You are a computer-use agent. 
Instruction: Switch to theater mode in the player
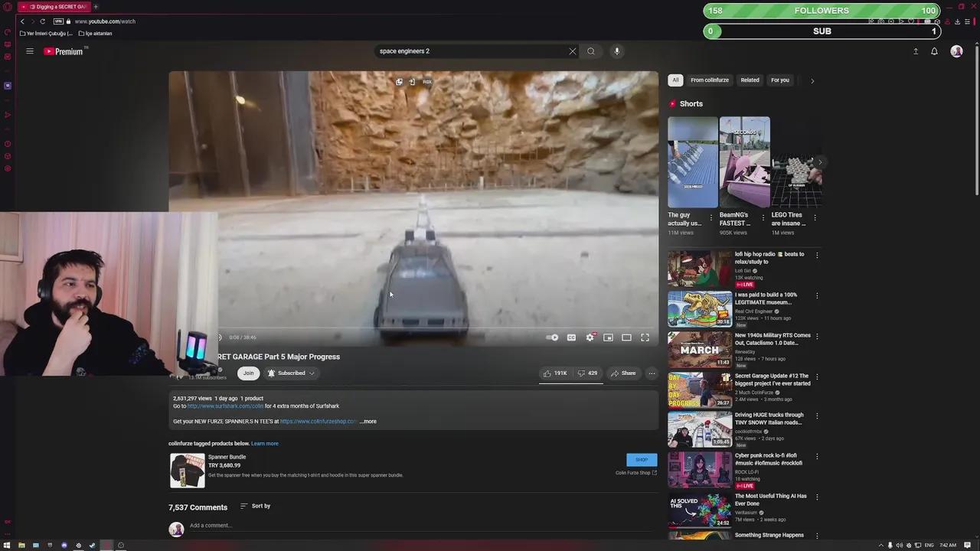626,337
